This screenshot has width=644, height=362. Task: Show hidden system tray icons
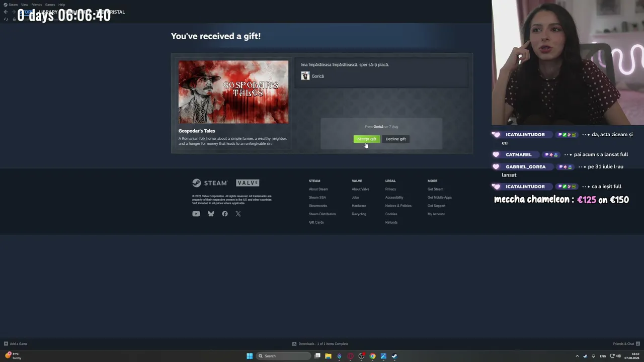coord(577,356)
